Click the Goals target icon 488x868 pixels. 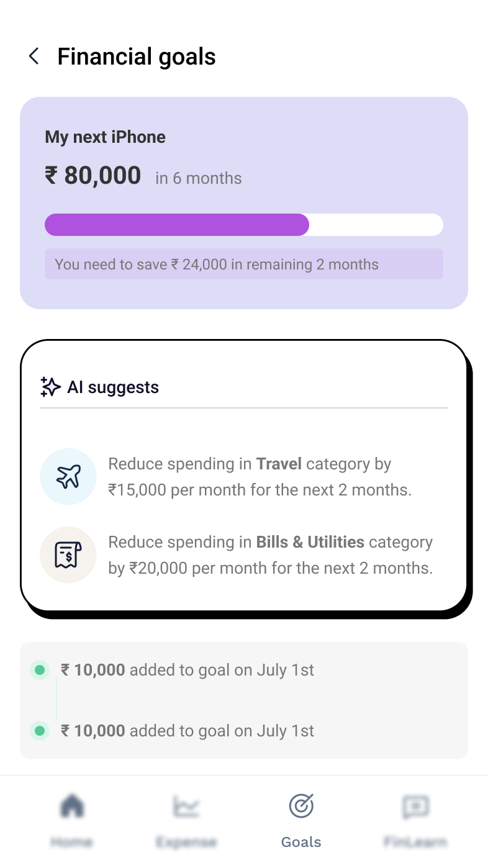(301, 807)
